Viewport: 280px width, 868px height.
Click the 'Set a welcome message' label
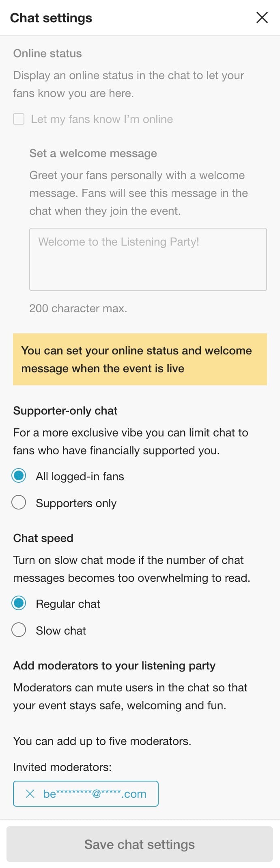click(93, 153)
